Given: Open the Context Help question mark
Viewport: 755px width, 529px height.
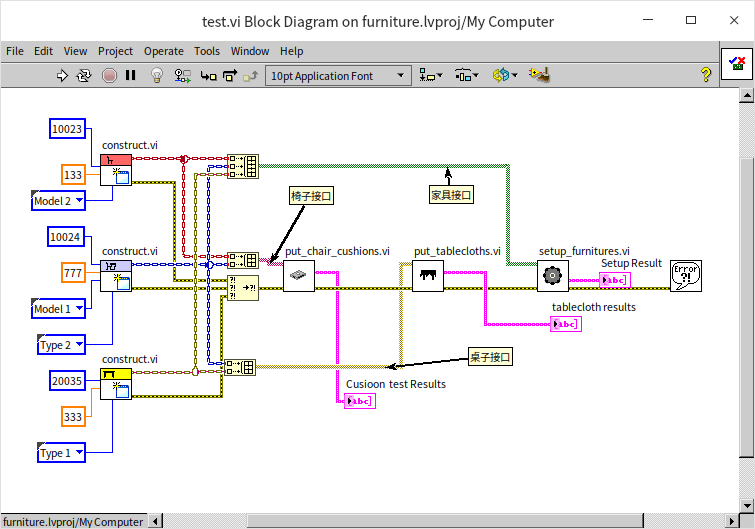Looking at the screenshot, I should click(705, 75).
